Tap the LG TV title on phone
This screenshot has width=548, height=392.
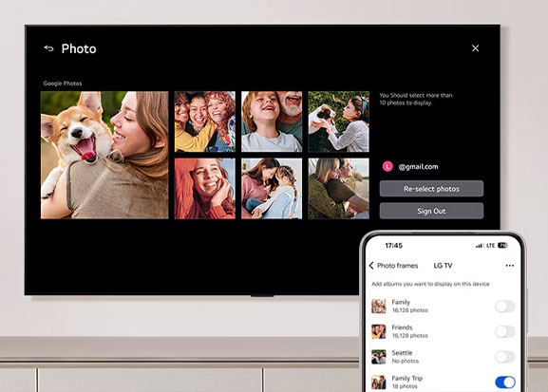pyautogui.click(x=443, y=266)
